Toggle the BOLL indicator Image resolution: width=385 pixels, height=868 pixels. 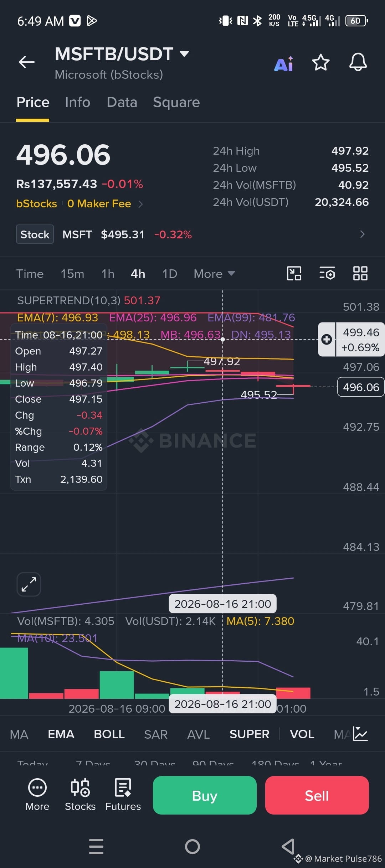tap(109, 734)
